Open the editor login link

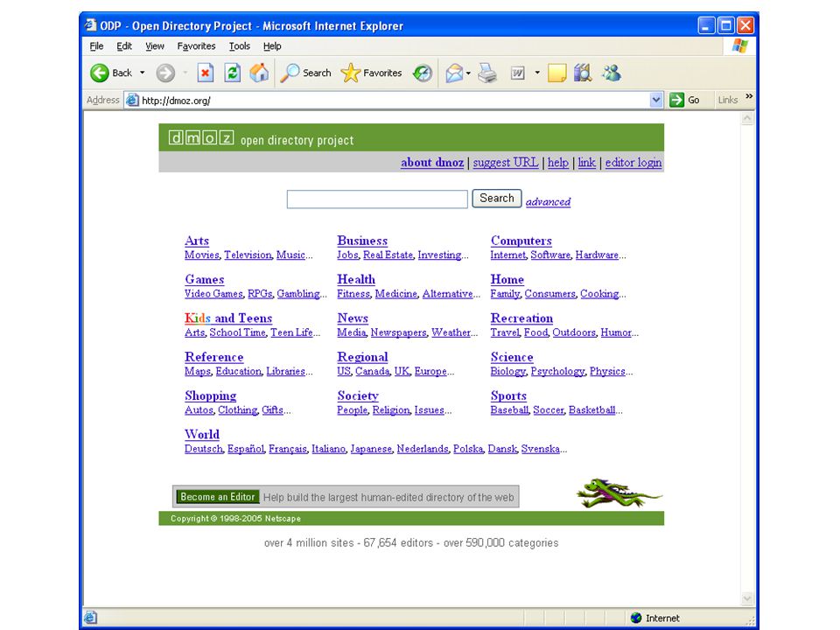(x=633, y=163)
